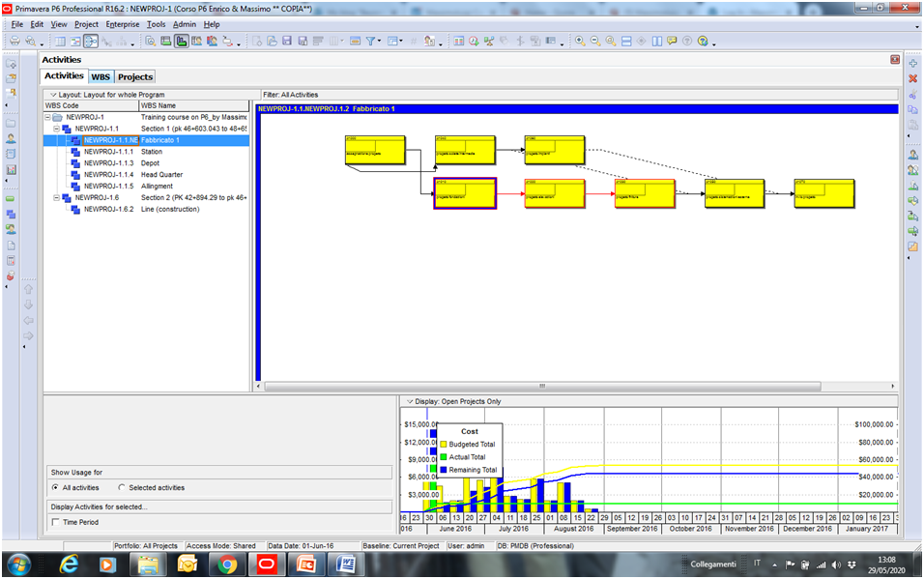Select the Selected activities radio button
The width and height of the screenshot is (924, 579).
tap(122, 487)
